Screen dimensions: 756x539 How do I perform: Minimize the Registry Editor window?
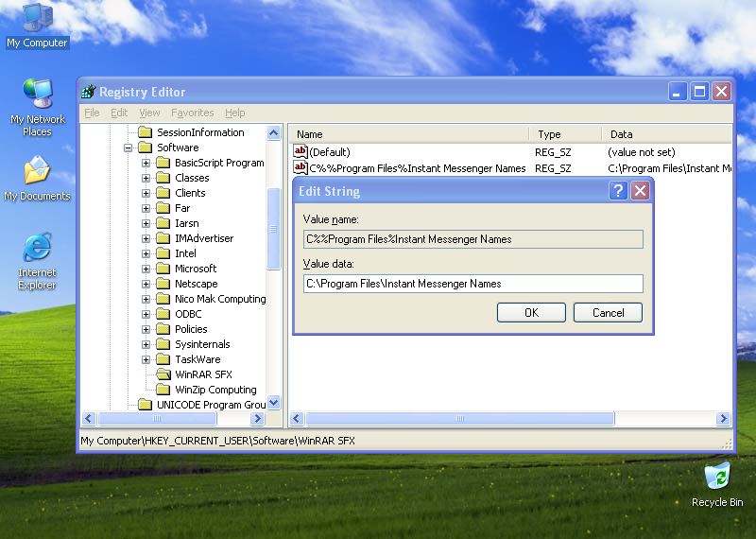pyautogui.click(x=677, y=91)
